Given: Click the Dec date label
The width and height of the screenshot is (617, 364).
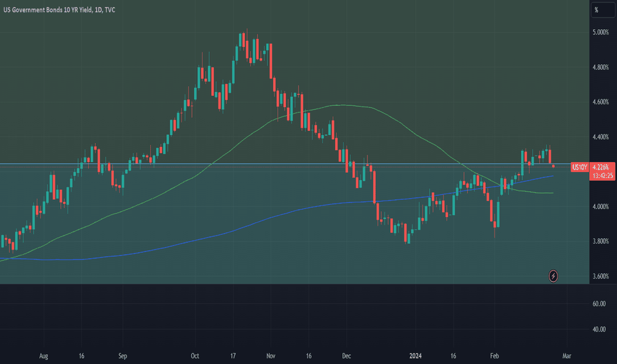Looking at the screenshot, I should click(346, 356).
